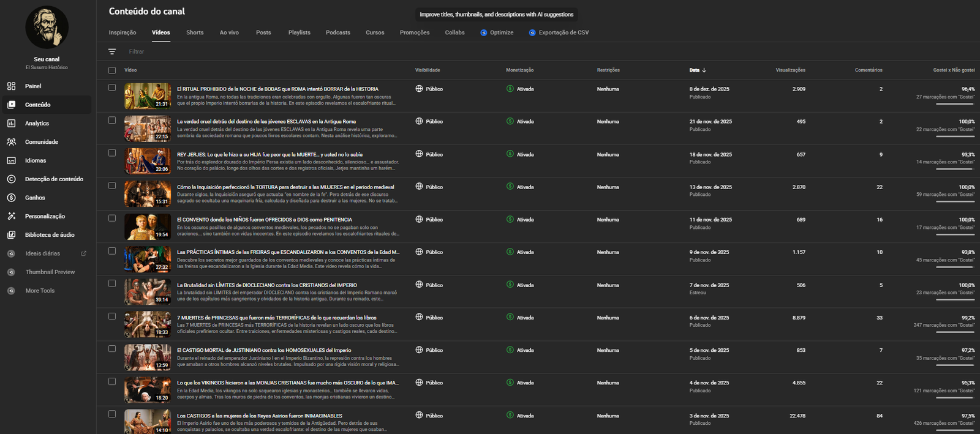Click the external link icon beside Ideias diárias

coord(84,253)
